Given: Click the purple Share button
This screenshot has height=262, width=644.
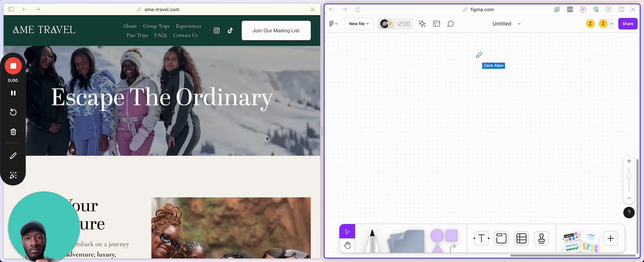Looking at the screenshot, I should (628, 24).
